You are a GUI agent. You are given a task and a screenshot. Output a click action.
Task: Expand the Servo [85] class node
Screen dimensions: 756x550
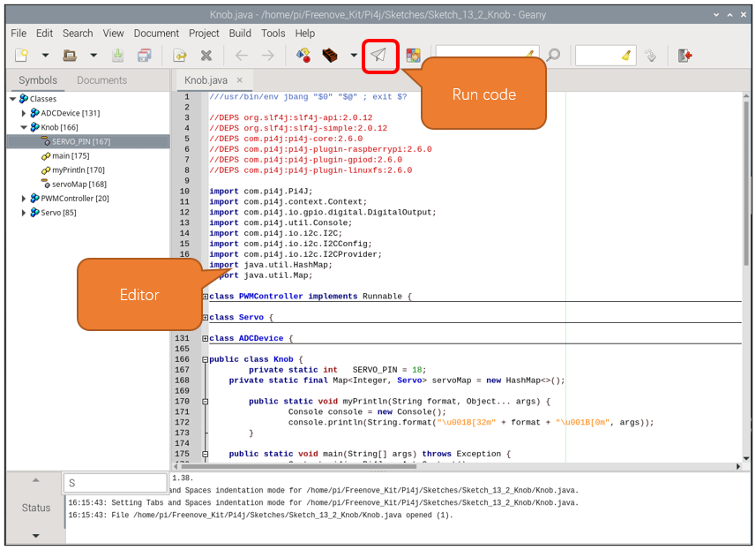(x=23, y=213)
